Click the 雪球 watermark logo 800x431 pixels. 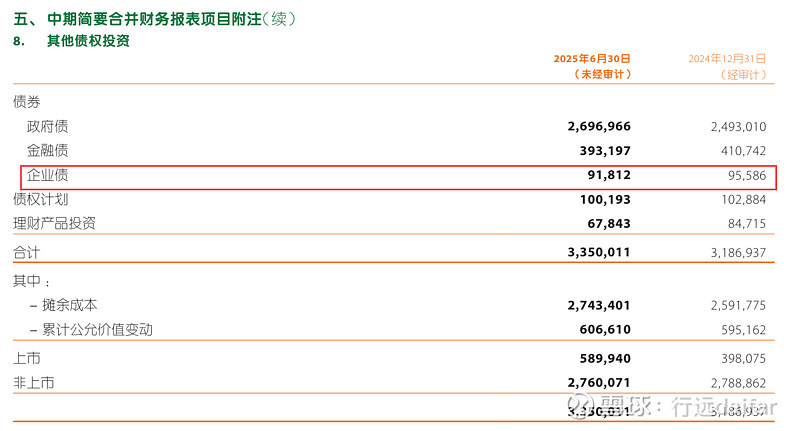point(582,405)
